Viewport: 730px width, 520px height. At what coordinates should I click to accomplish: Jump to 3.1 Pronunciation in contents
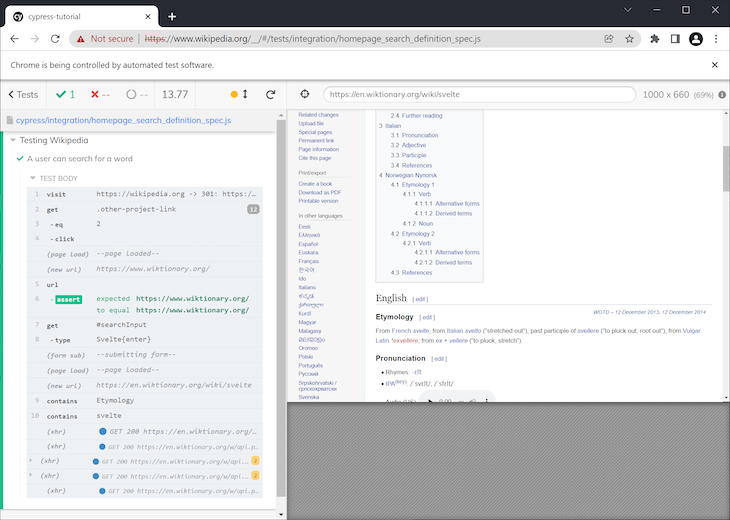tap(414, 135)
